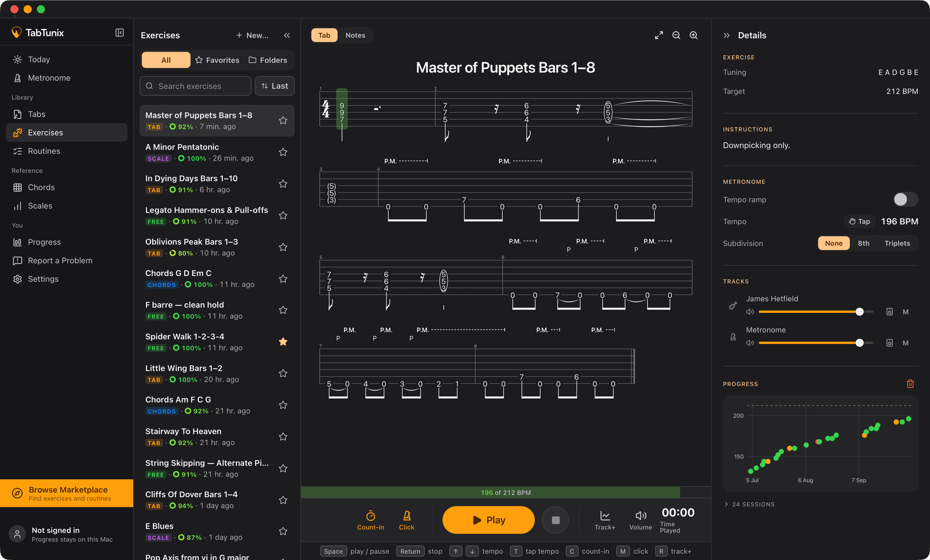The height and width of the screenshot is (560, 930).
Task: Open the New… exercise menu
Action: tap(252, 35)
